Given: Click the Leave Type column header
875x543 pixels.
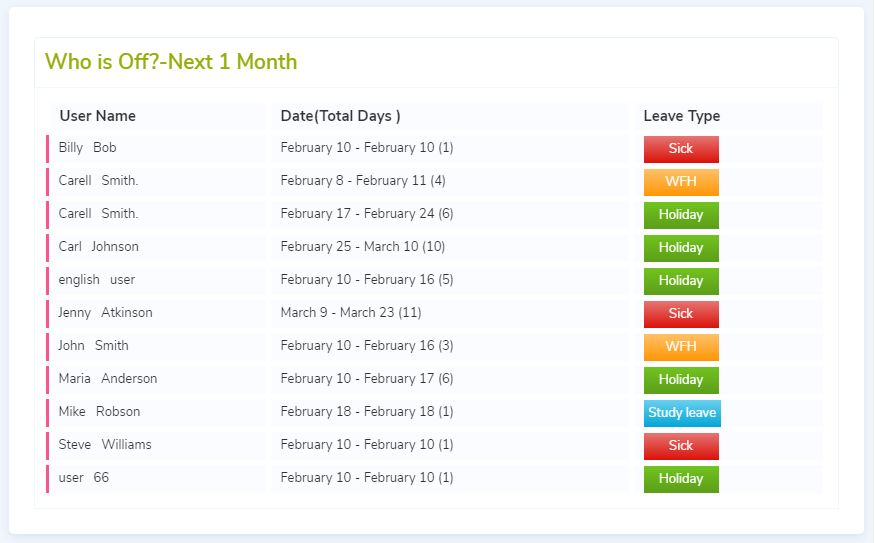Looking at the screenshot, I should click(x=681, y=116).
